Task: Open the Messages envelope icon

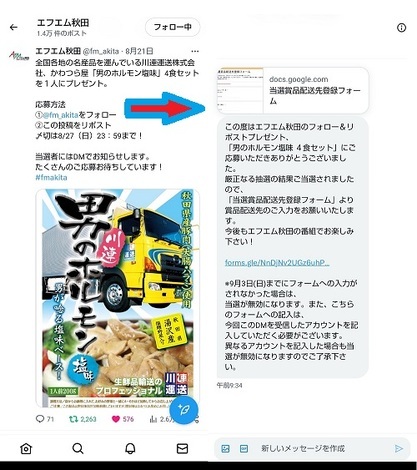Action: [x=182, y=449]
